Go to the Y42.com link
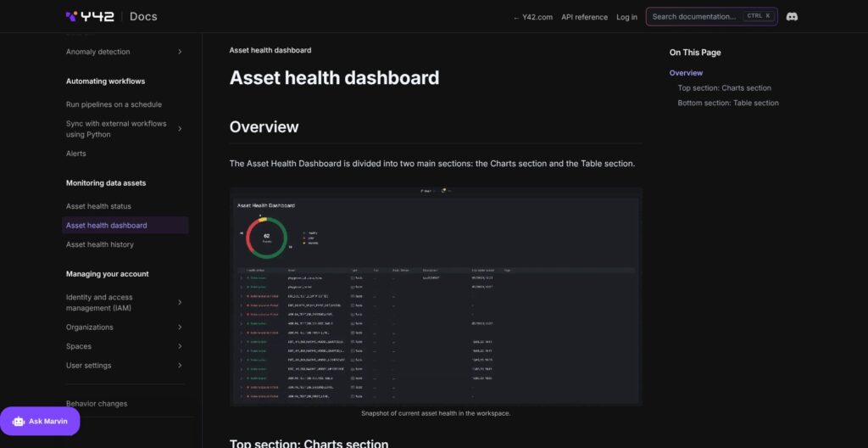Screen dimensions: 868x448 click(532, 17)
